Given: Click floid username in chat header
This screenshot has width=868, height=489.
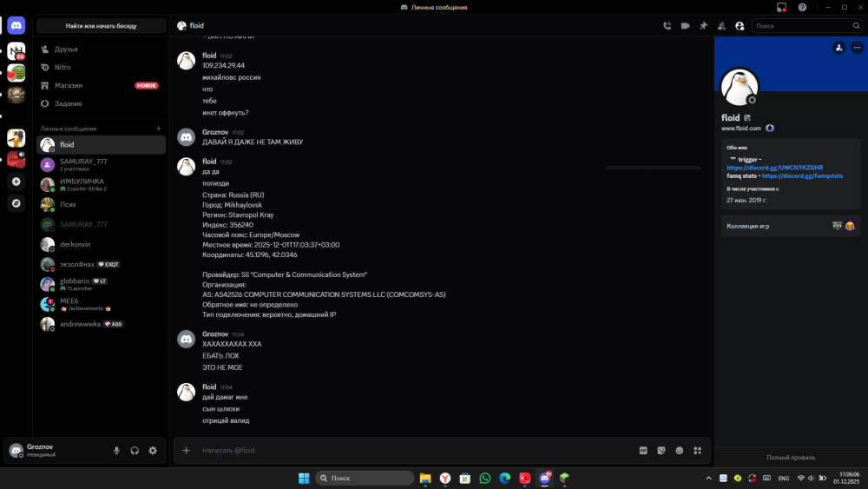Looking at the screenshot, I should 196,25.
